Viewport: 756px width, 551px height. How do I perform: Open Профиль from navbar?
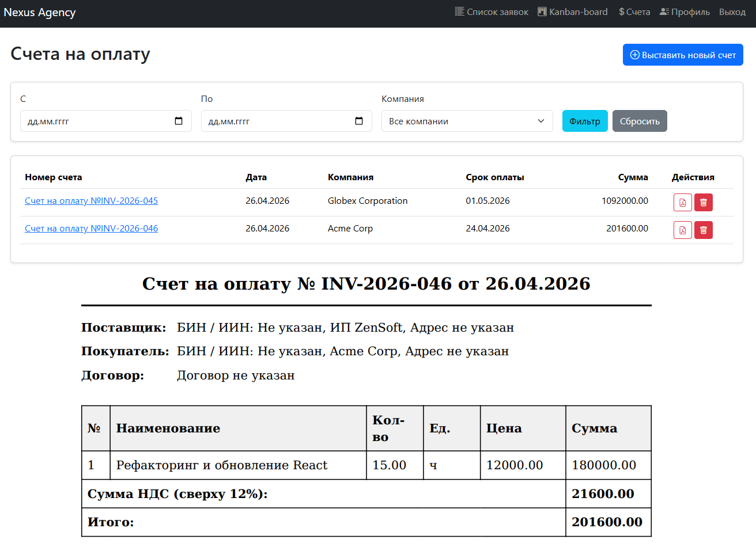685,12
